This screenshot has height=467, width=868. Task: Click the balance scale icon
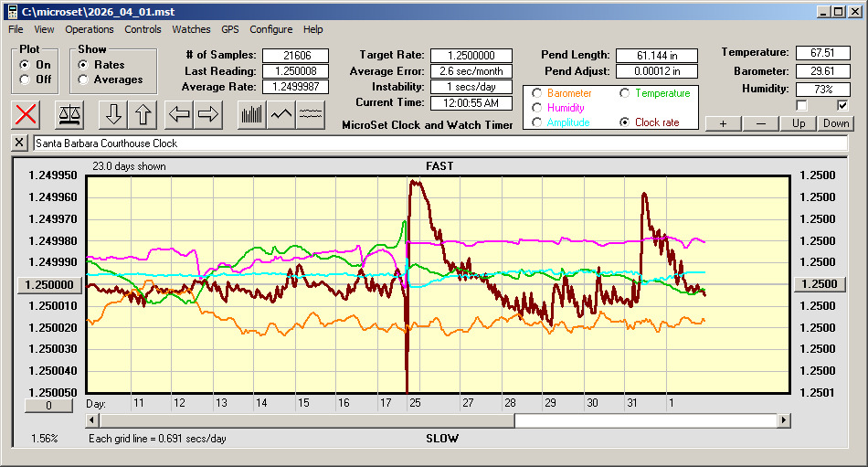69,114
